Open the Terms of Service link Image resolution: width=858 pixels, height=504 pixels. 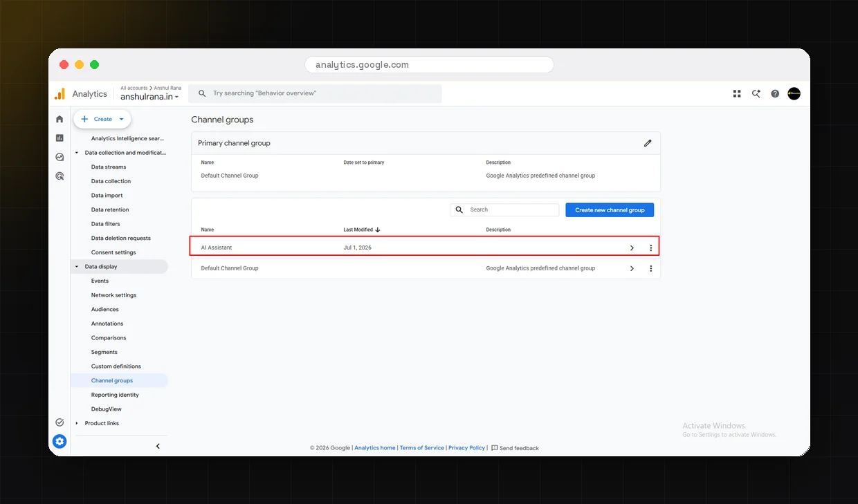422,448
